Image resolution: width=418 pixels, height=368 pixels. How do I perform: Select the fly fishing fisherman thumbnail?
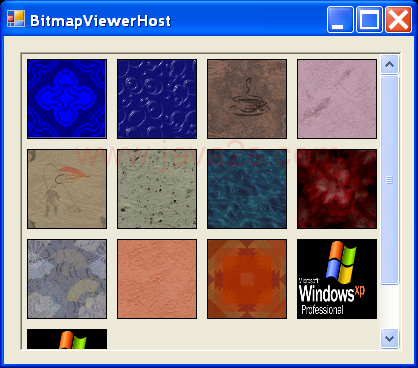point(67,189)
